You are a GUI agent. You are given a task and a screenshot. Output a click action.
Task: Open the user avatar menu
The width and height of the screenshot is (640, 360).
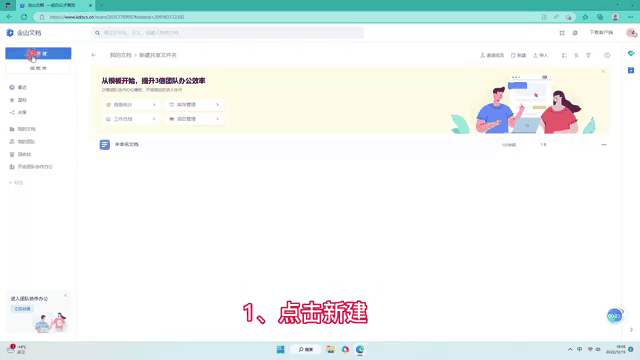tap(631, 33)
